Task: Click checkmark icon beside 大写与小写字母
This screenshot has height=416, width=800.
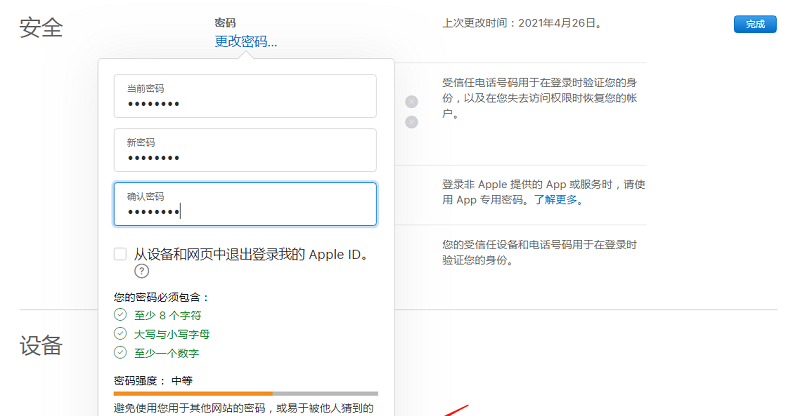Action: tap(121, 333)
